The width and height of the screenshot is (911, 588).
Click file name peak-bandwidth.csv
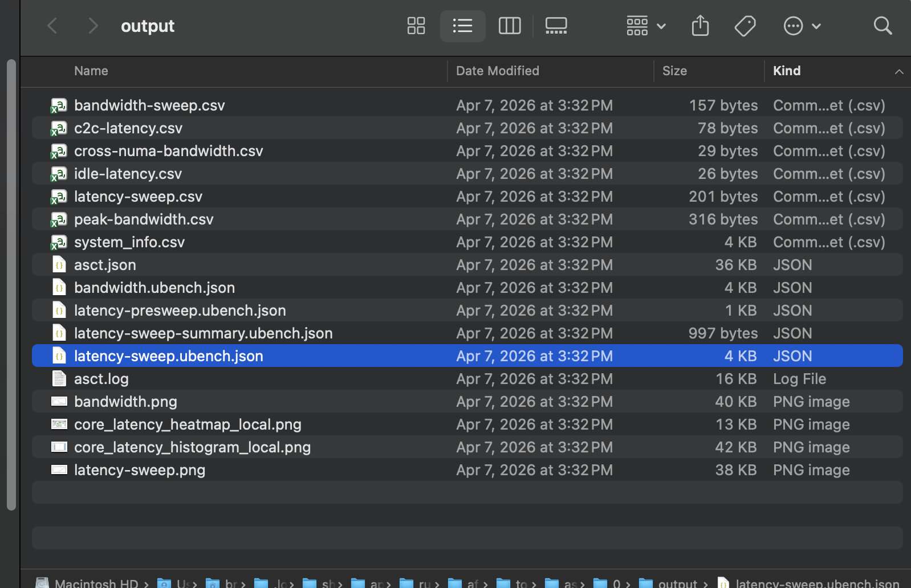pyautogui.click(x=144, y=219)
